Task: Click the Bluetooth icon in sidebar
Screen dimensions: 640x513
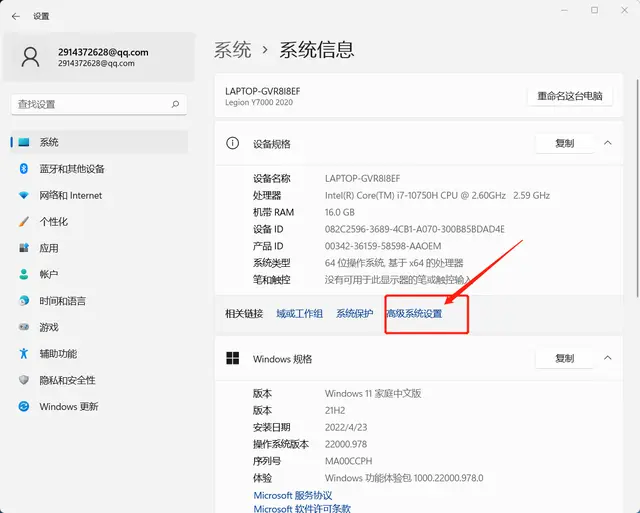Action: tap(24, 169)
